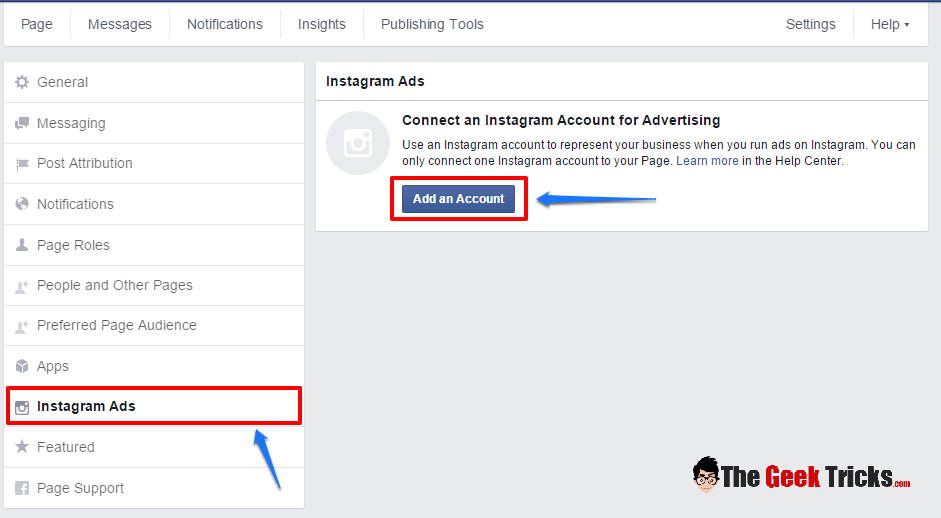Click the Facebook icon beside Page Support
Image resolution: width=941 pixels, height=518 pixels.
pos(22,488)
